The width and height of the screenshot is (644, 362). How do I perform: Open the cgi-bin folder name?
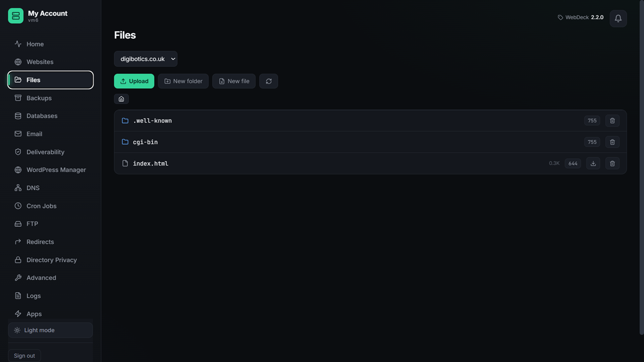(145, 142)
